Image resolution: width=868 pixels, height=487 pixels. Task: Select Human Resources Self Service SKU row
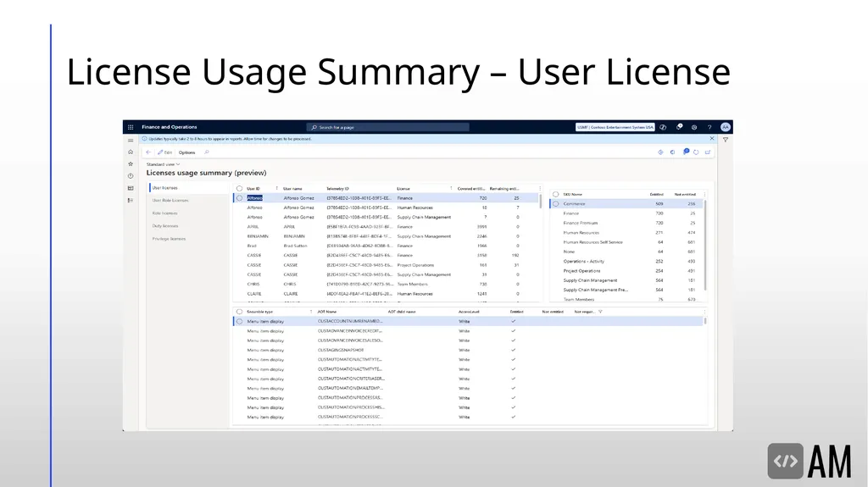coord(628,242)
